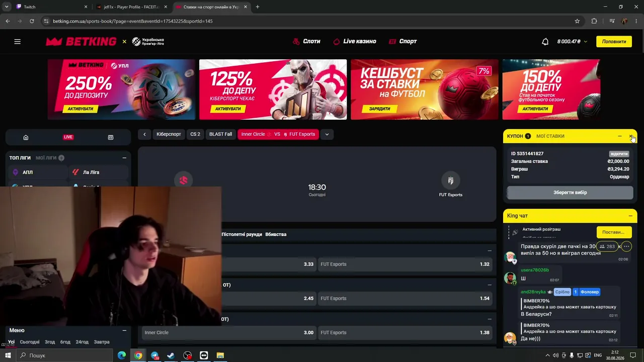
Task: Open and28reyka's chat avatar
Action: (x=510, y=338)
